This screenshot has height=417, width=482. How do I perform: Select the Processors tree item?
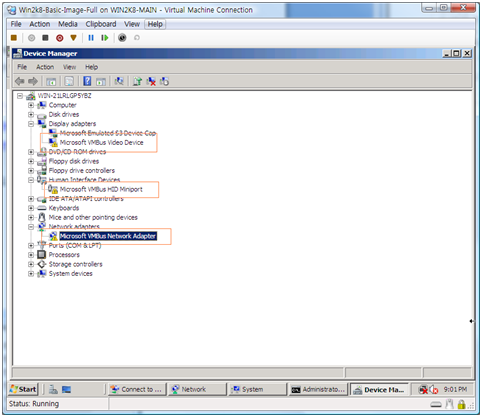tap(64, 255)
